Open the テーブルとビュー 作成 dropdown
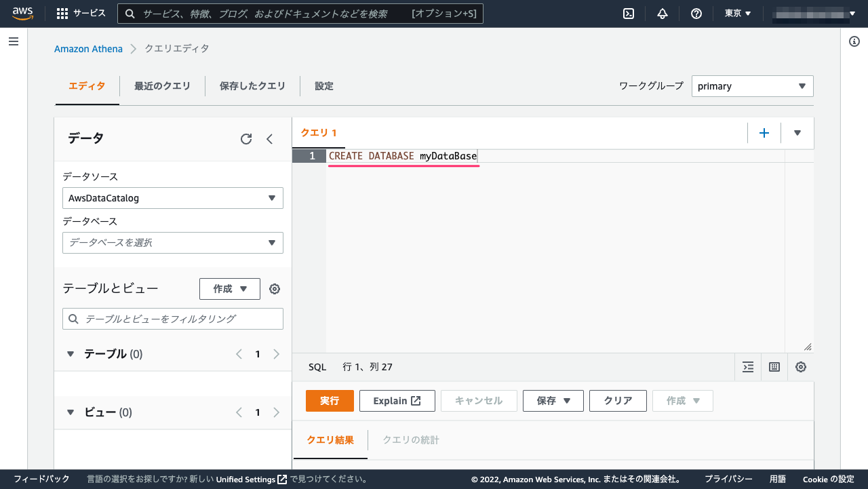The width and height of the screenshot is (868, 489). 230,289
